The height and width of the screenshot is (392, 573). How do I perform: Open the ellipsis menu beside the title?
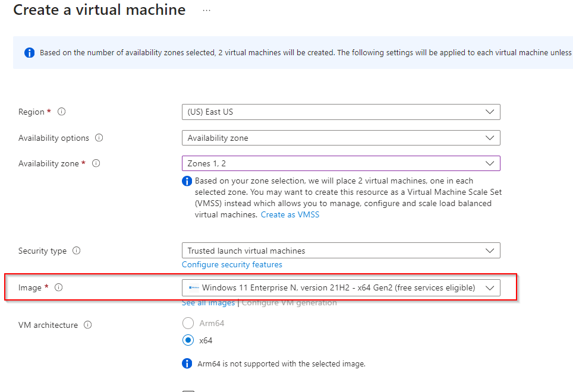206,11
